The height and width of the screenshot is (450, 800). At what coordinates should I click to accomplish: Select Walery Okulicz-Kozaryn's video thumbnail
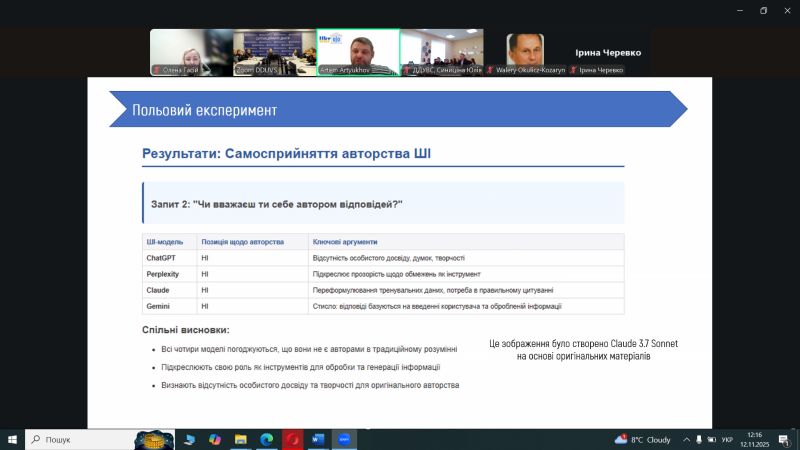[x=525, y=52]
